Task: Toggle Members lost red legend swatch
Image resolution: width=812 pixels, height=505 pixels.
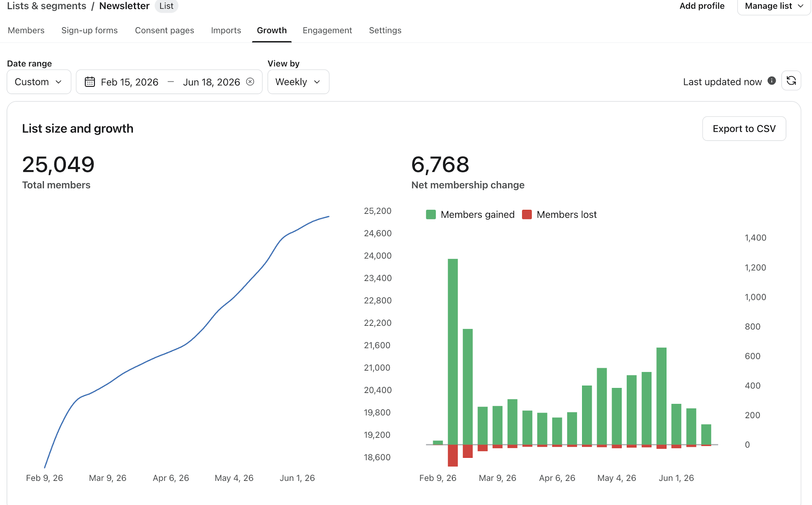Action: 527,215
